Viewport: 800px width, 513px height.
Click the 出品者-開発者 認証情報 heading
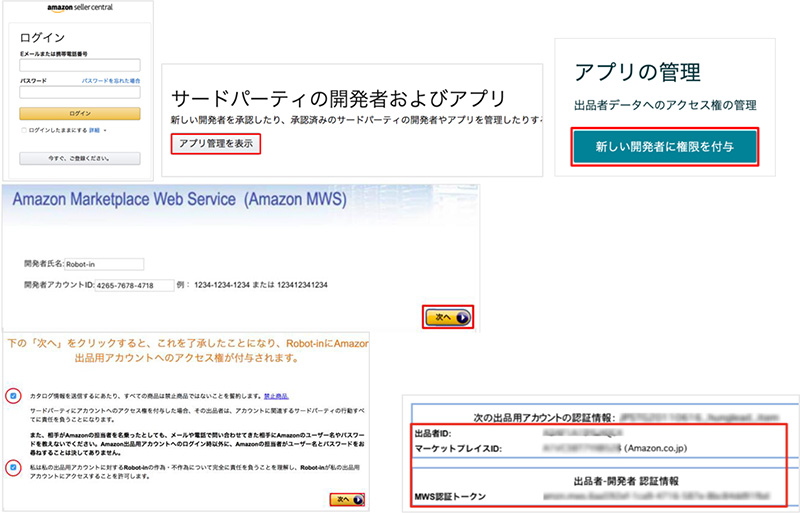pos(626,481)
